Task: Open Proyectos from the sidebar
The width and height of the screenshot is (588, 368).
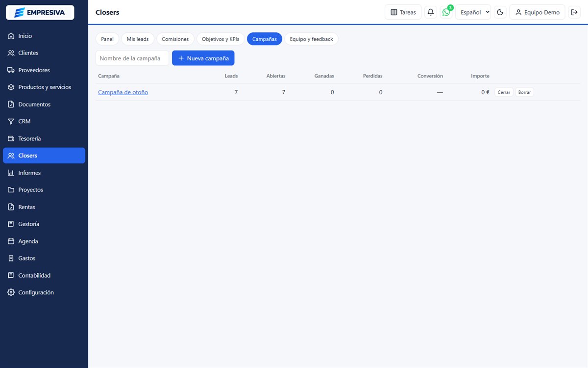Action: (x=44, y=190)
